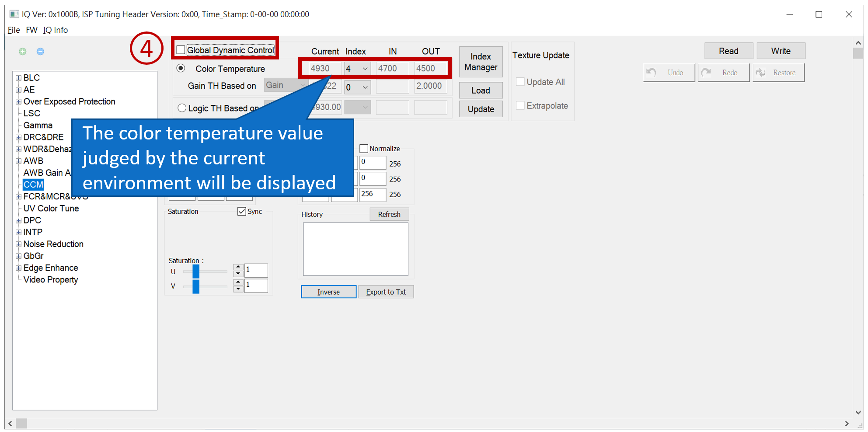
Task: Click the green plus expand-all icon
Action: (x=23, y=52)
